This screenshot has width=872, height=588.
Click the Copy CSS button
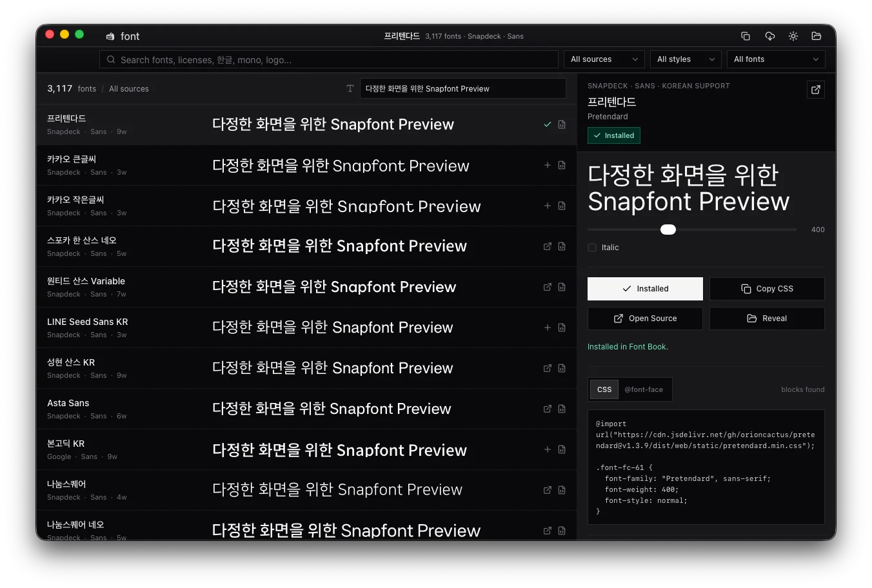[767, 289]
